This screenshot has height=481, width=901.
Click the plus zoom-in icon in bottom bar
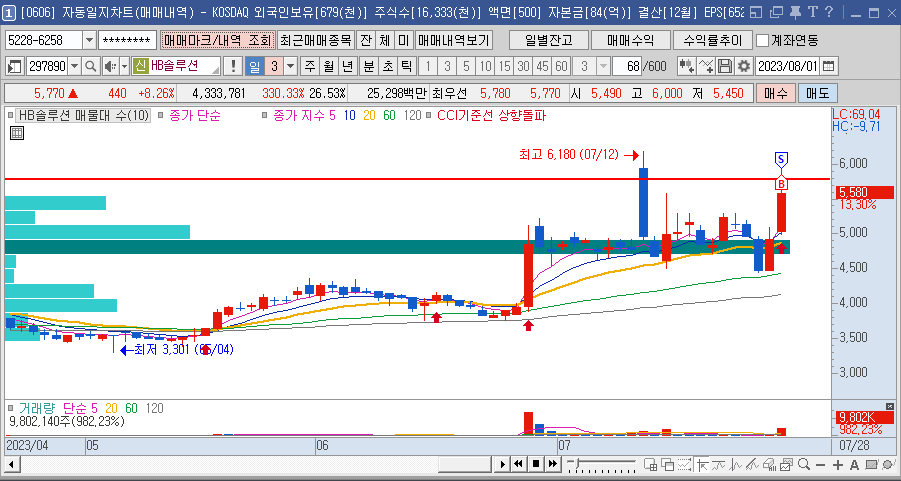click(838, 464)
